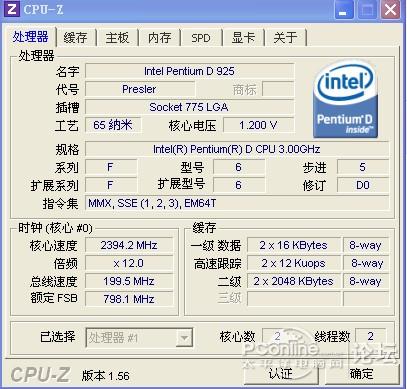This screenshot has width=407, height=389.
Task: Click the Intel Pentium D logo
Action: [x=345, y=99]
